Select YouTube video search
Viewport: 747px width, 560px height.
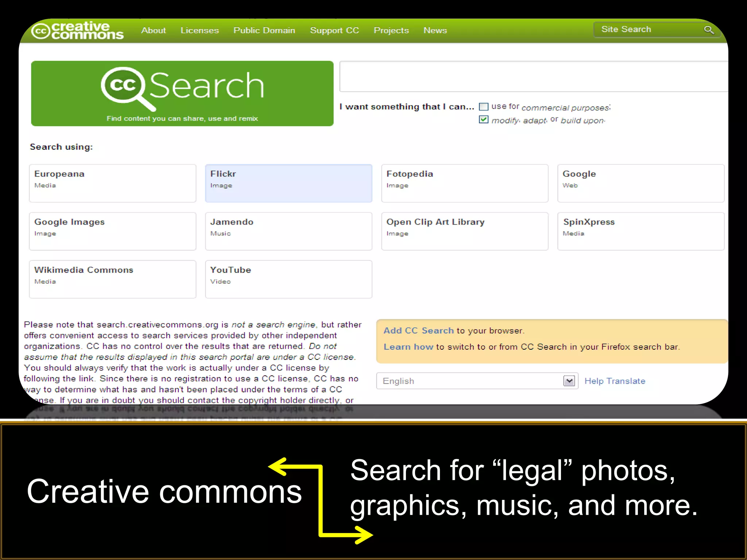coord(289,279)
